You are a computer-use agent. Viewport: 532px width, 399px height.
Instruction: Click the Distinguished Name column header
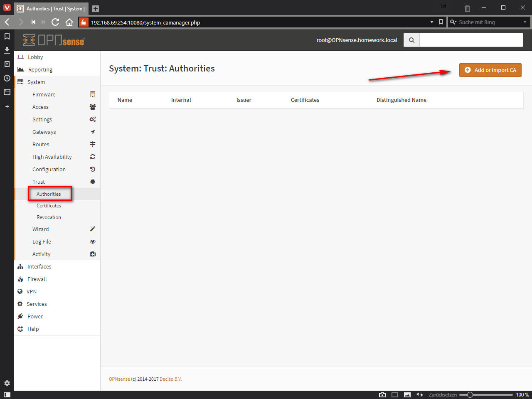(x=401, y=100)
